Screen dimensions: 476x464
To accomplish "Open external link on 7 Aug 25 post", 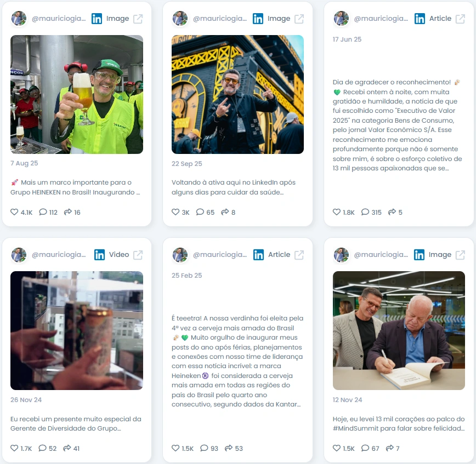I will [138, 19].
